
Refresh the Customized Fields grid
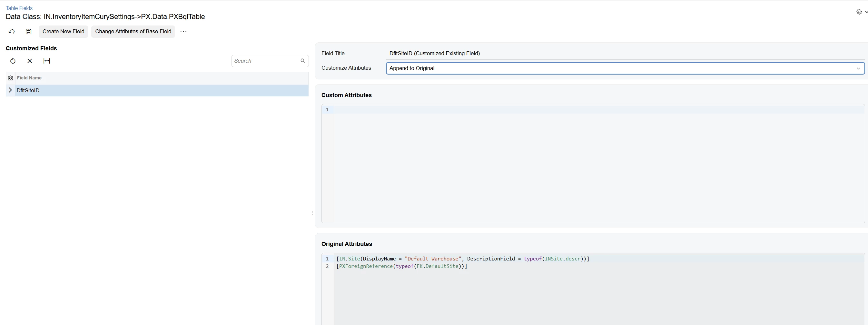click(x=13, y=61)
